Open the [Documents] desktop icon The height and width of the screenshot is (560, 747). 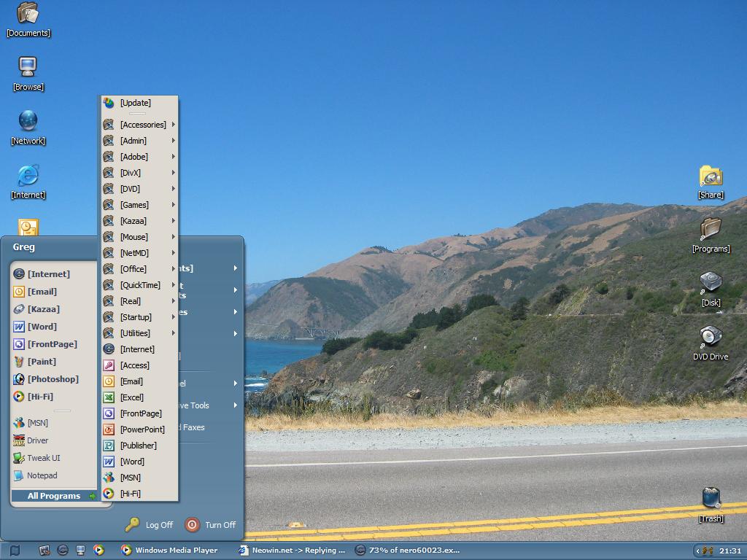28,20
